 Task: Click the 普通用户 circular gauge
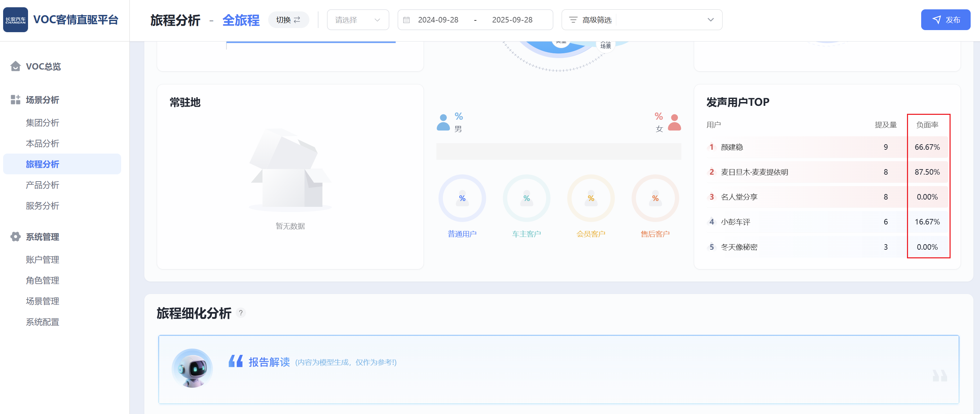point(462,198)
